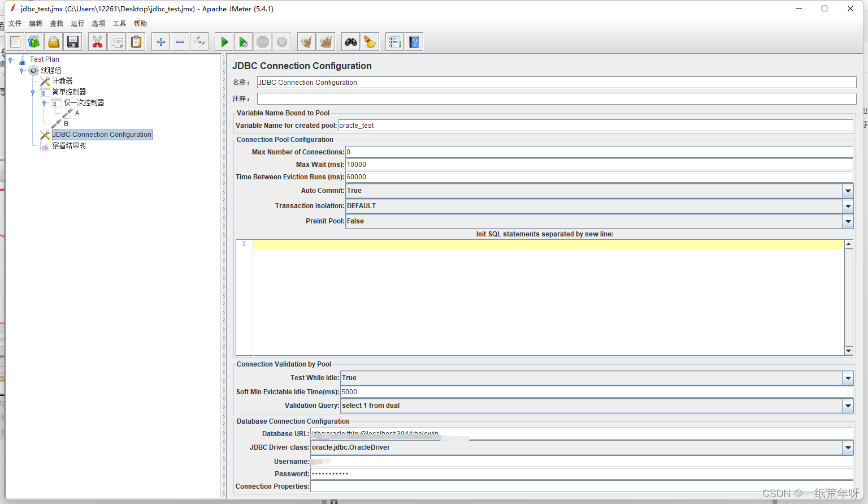Image resolution: width=868 pixels, height=504 pixels.
Task: Select 简单控制器 node in tree
Action: 69,92
